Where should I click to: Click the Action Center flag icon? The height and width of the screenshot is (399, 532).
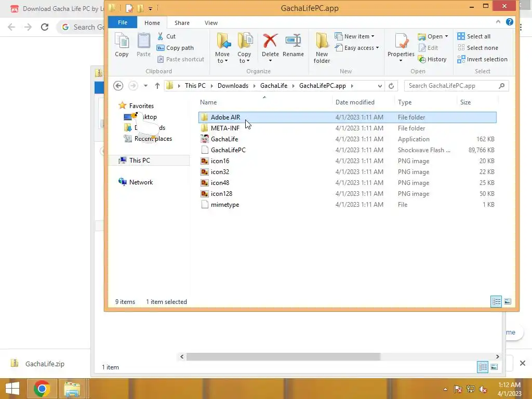point(458,389)
